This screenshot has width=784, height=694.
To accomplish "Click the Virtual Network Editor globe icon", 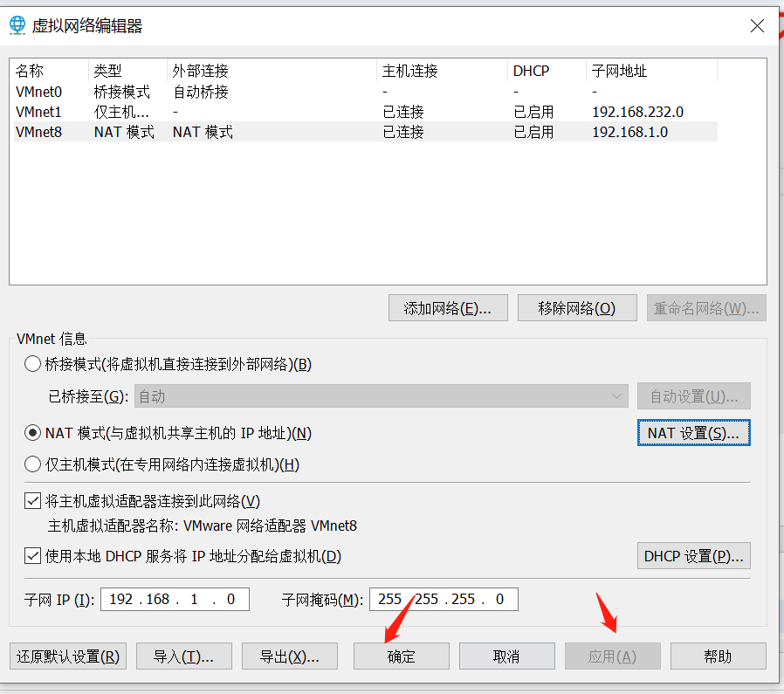I will coord(17,25).
